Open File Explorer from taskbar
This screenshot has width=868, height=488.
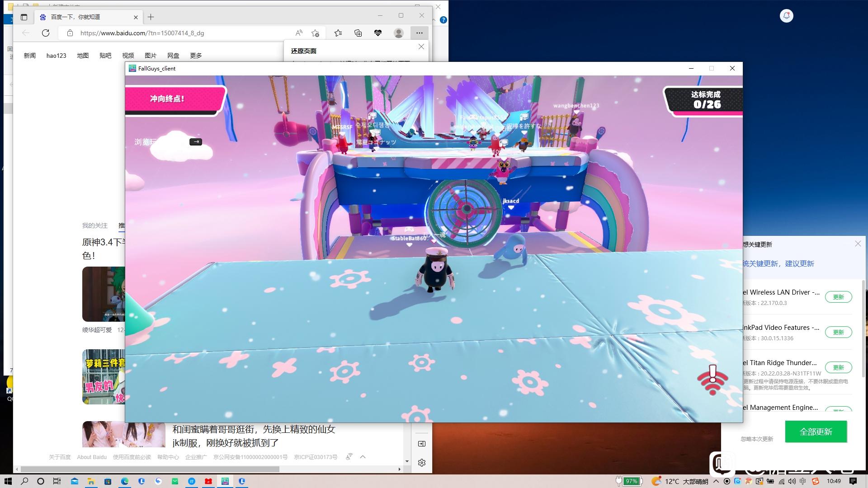pos(91,481)
